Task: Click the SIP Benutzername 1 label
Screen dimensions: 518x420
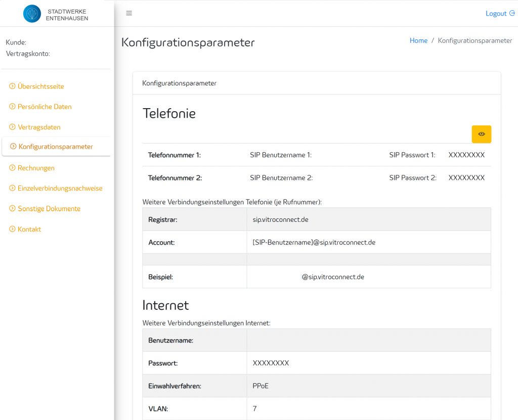Action: tap(281, 155)
